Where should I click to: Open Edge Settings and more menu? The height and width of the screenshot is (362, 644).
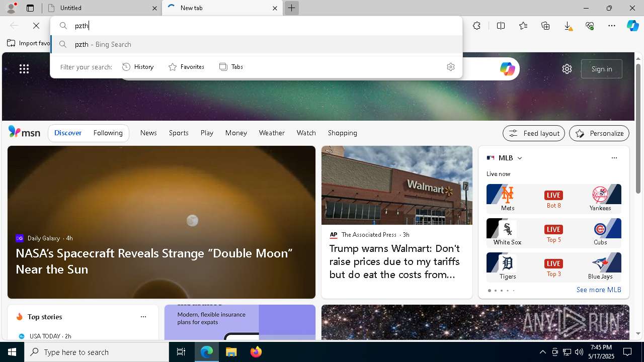(612, 26)
